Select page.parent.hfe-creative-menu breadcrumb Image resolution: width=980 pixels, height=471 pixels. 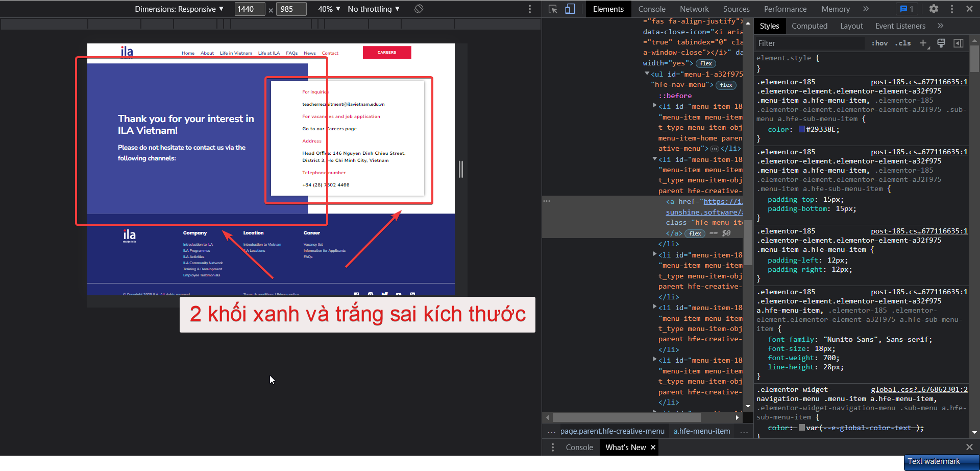click(x=612, y=431)
